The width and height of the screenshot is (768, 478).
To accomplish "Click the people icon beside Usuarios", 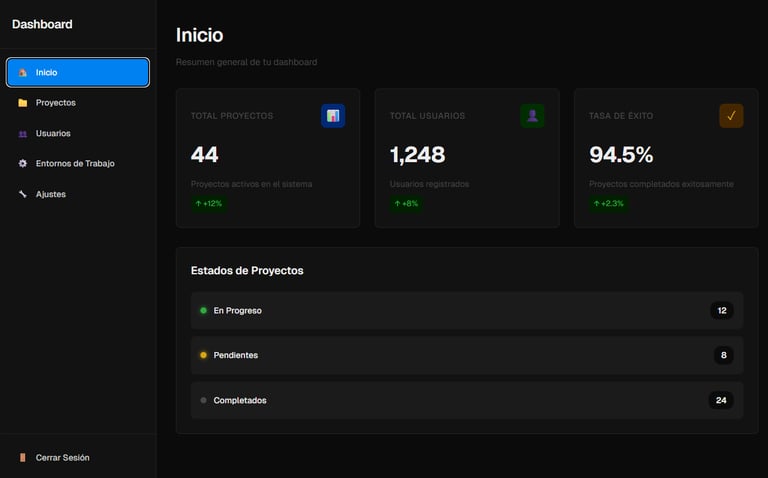I will 23,133.
